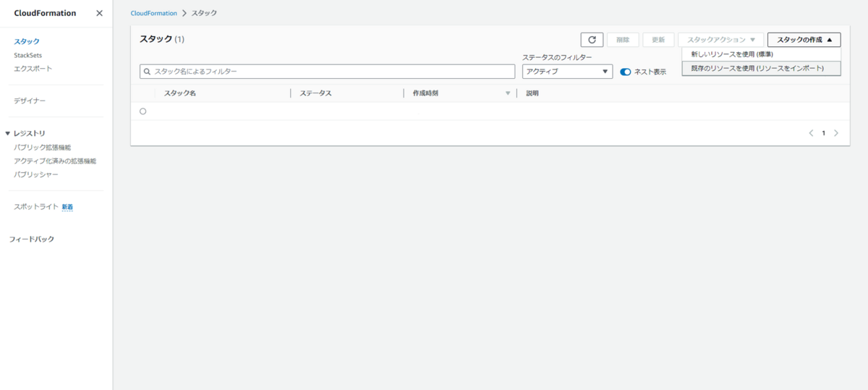Click the スタック breadcrumb text
The image size is (868, 390).
[204, 13]
